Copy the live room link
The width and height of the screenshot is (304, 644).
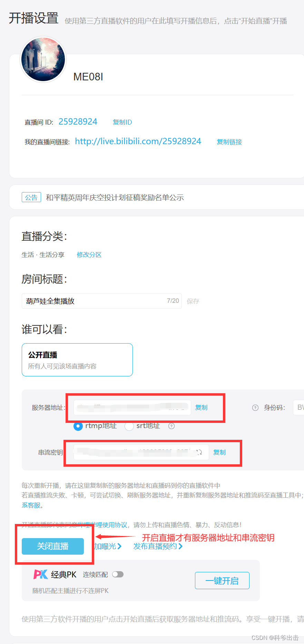229,142
